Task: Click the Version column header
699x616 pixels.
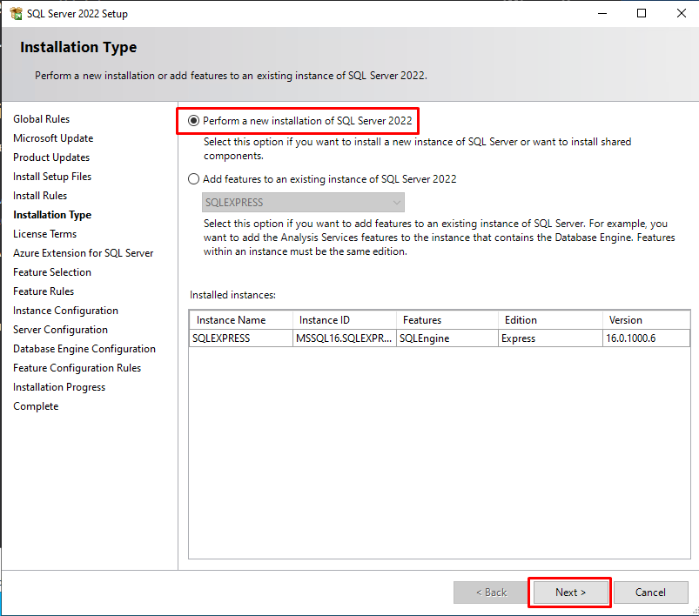Action: point(646,320)
